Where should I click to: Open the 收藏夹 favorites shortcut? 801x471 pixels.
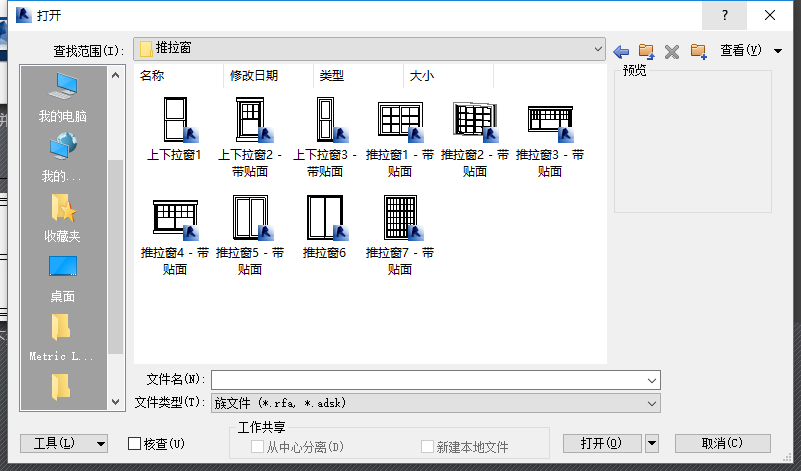tap(63, 218)
